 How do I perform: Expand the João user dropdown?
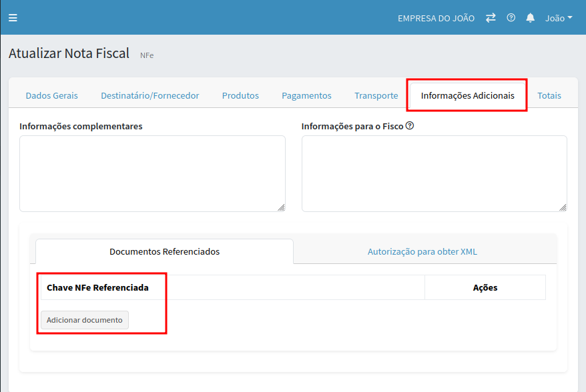pyautogui.click(x=559, y=18)
